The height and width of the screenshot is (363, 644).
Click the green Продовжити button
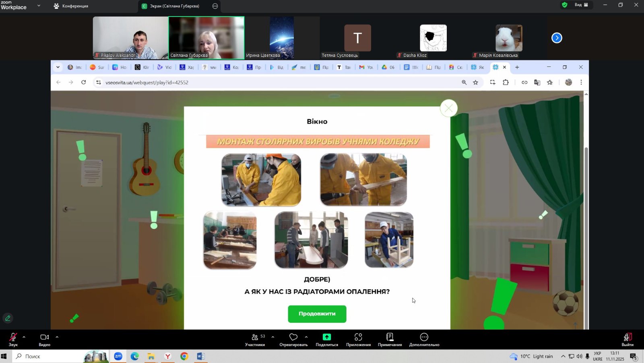point(317,314)
